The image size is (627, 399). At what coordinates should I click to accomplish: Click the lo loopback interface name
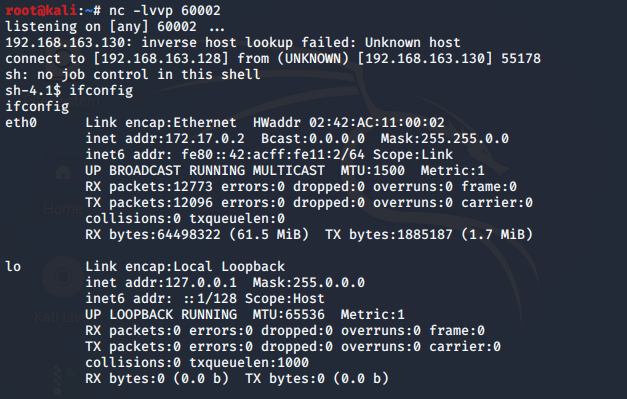[13, 266]
